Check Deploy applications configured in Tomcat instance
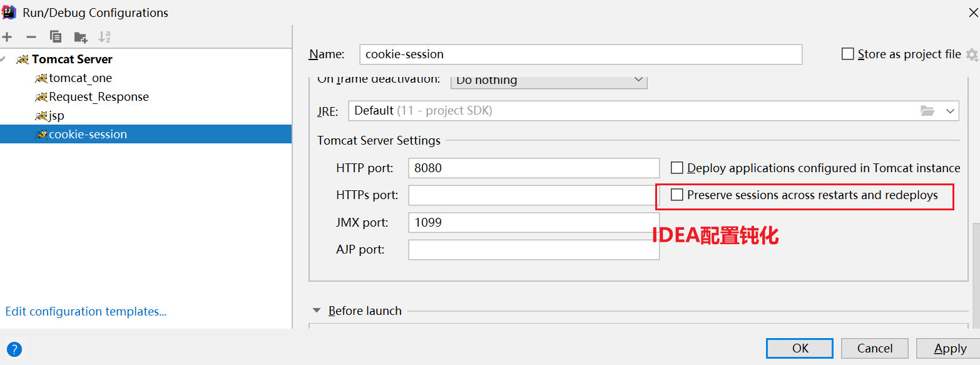Viewport: 980px width, 365px height. (x=676, y=168)
